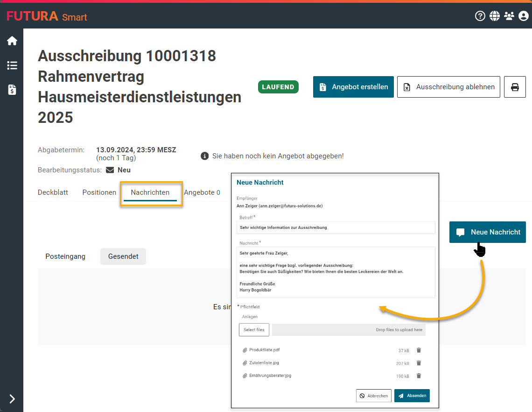
Task: Open the invoice document sidebar icon
Action: click(12, 90)
